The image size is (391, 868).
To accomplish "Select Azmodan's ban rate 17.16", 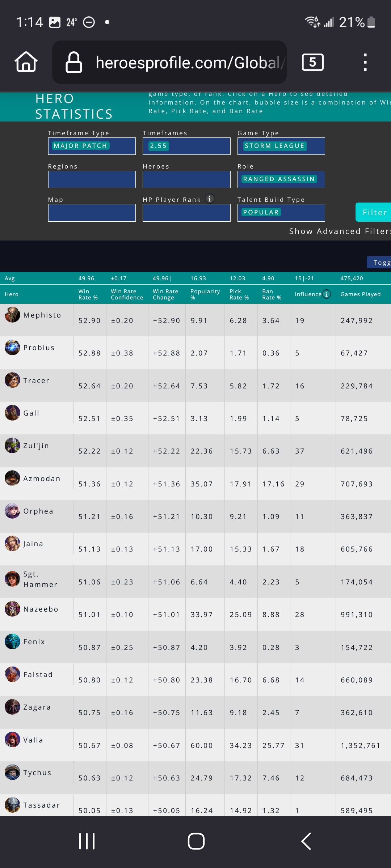I will click(273, 484).
